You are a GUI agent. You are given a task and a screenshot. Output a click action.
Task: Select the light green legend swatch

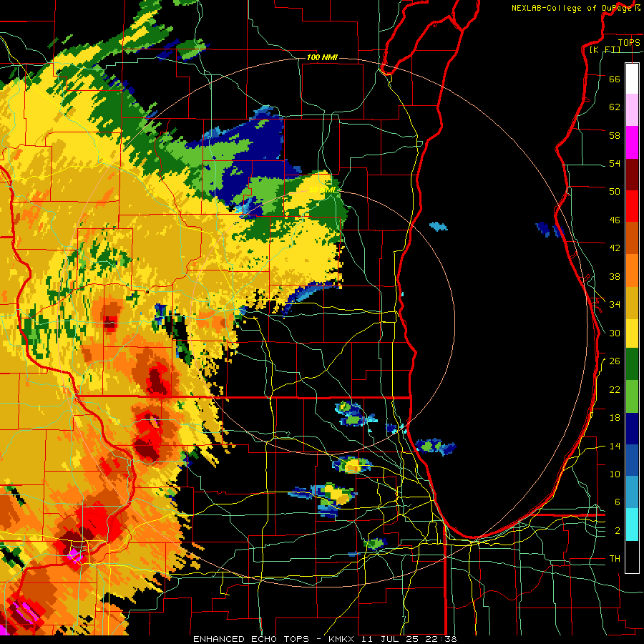(632, 396)
